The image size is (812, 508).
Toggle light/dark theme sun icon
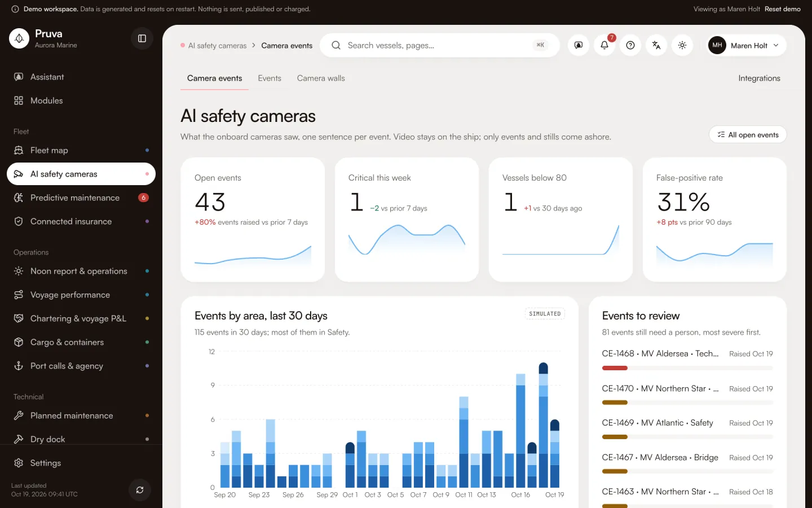pos(682,45)
